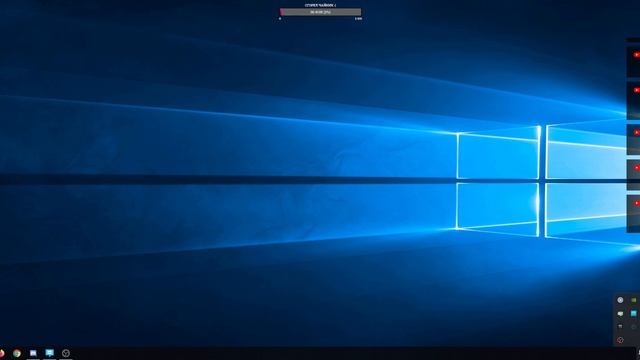Open the white window taskbar app next to Chrome
The height and width of the screenshot is (360, 640).
pyautogui.click(x=33, y=353)
